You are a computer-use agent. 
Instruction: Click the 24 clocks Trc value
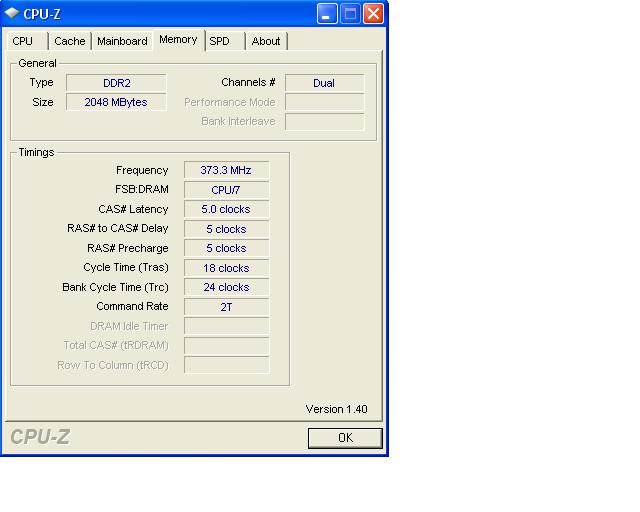[227, 287]
